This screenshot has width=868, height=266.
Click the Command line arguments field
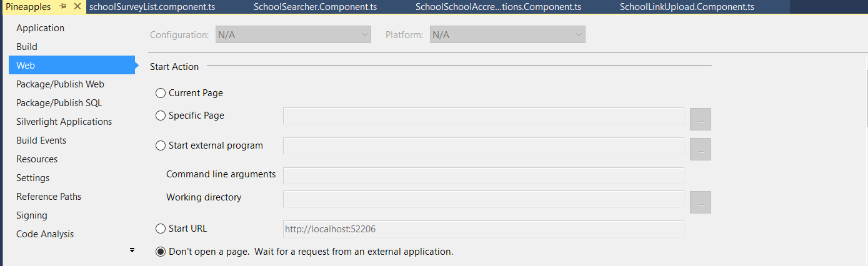point(483,175)
